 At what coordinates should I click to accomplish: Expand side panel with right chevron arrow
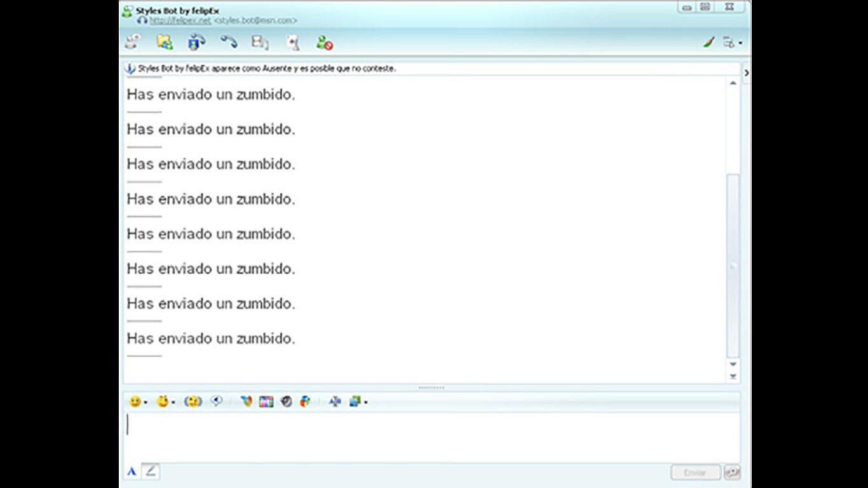[x=746, y=73]
